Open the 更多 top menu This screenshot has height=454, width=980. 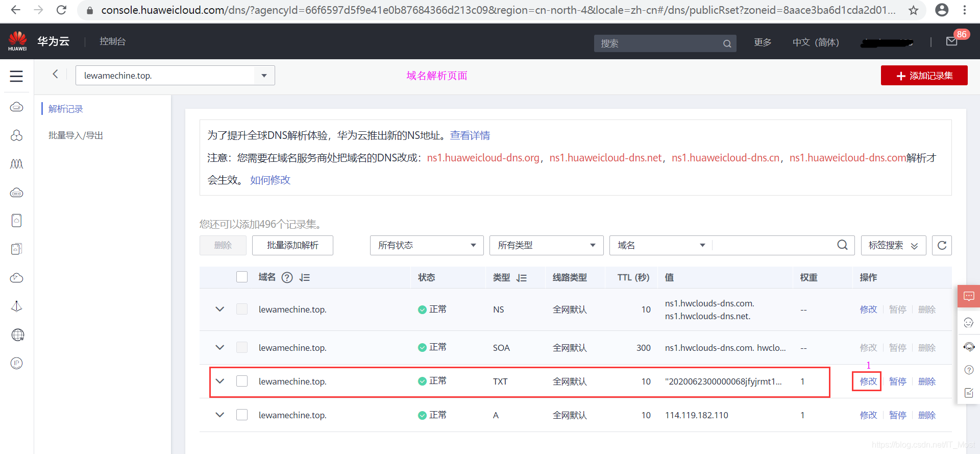763,42
